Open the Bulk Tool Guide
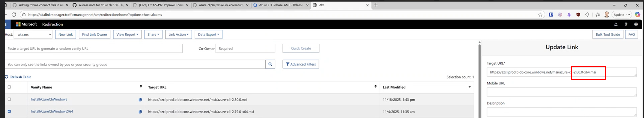Screen dimensions: 644x118 pyautogui.click(x=608, y=34)
